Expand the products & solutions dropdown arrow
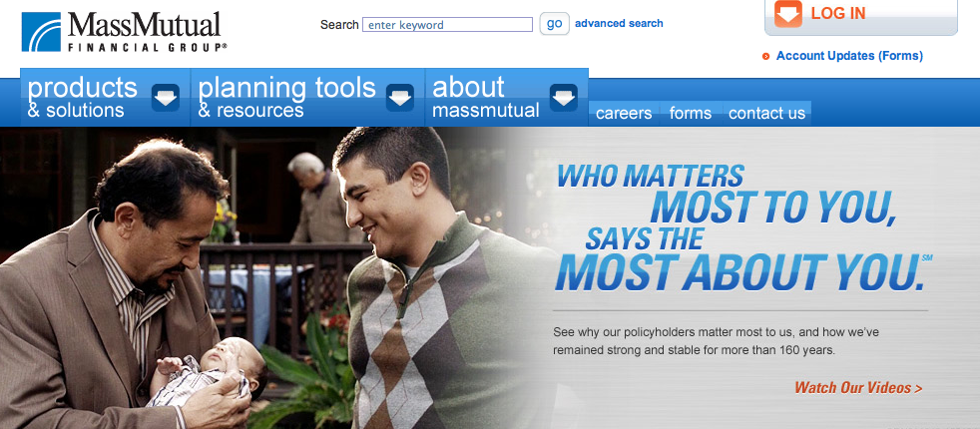980x429 pixels. tap(166, 98)
